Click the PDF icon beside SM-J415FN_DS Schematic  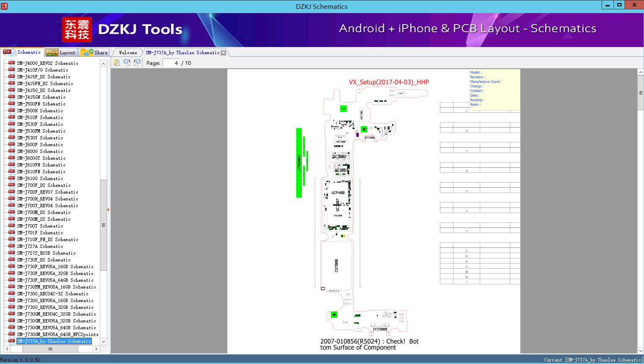pyautogui.click(x=11, y=83)
